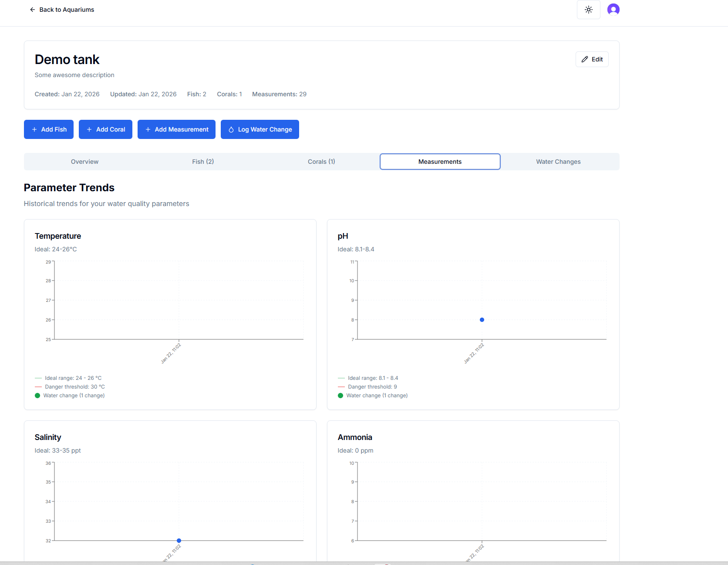The image size is (728, 565).
Task: Switch to the Overview tab
Action: coord(84,162)
